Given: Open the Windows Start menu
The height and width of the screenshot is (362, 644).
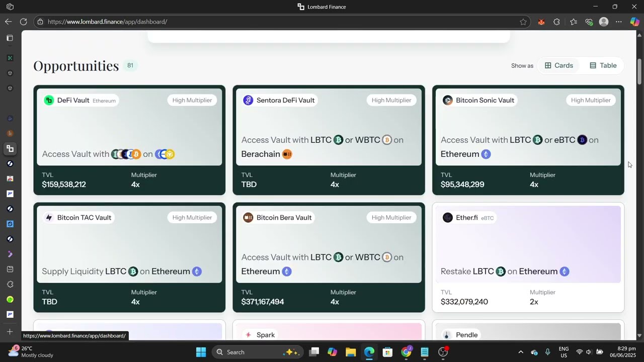Looking at the screenshot, I should (x=201, y=352).
